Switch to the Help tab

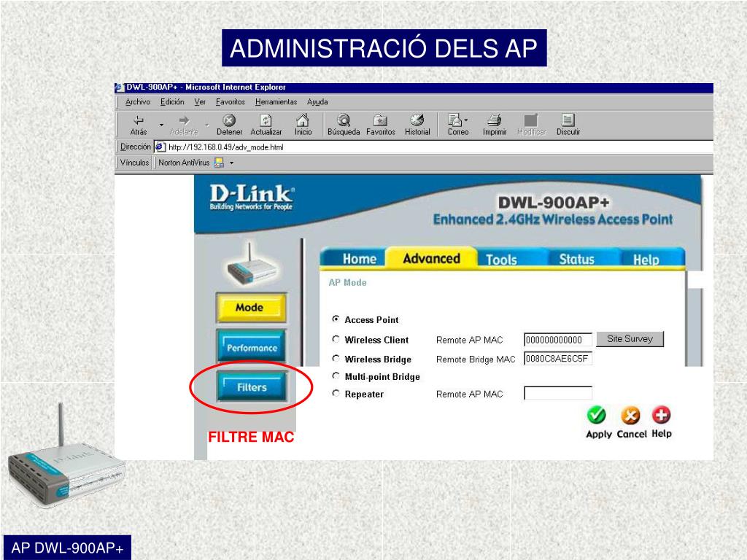646,260
